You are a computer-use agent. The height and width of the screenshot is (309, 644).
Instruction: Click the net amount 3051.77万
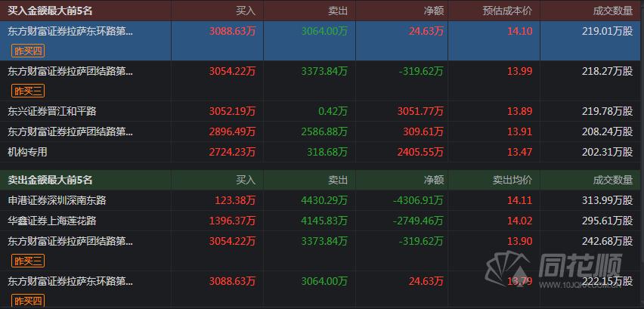[x=420, y=111]
